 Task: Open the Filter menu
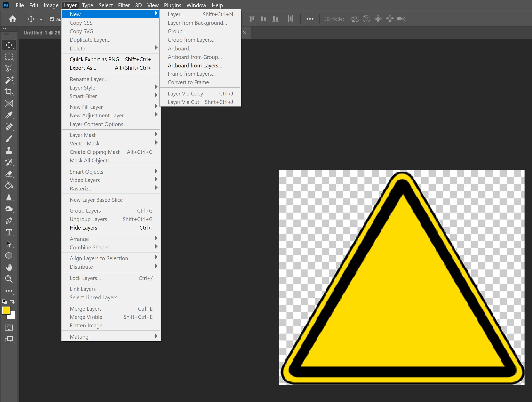124,5
